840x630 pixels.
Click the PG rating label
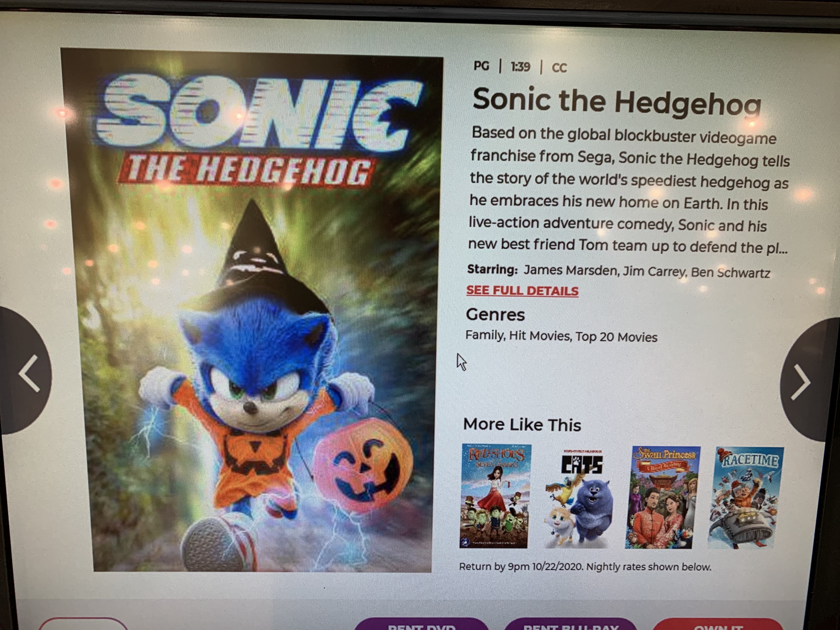pyautogui.click(x=481, y=66)
